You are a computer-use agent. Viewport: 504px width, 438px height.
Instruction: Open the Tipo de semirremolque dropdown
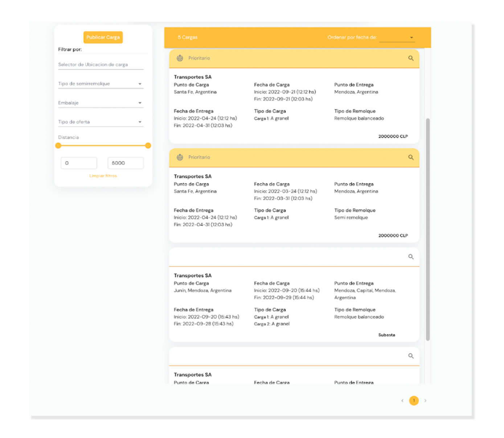pyautogui.click(x=101, y=84)
